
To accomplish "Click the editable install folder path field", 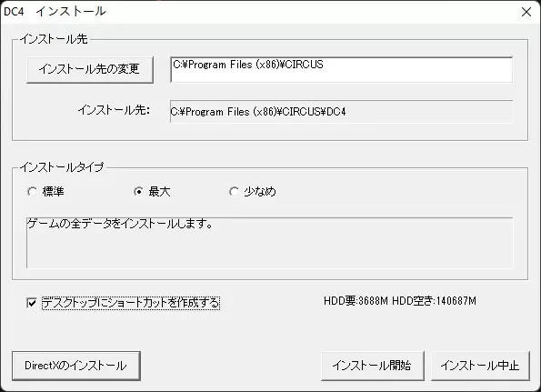I will click(x=341, y=70).
